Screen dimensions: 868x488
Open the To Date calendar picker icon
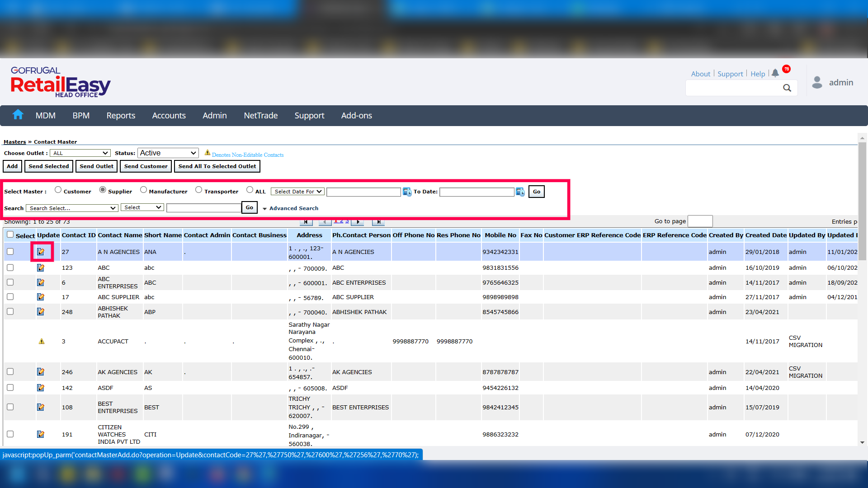[x=520, y=192]
